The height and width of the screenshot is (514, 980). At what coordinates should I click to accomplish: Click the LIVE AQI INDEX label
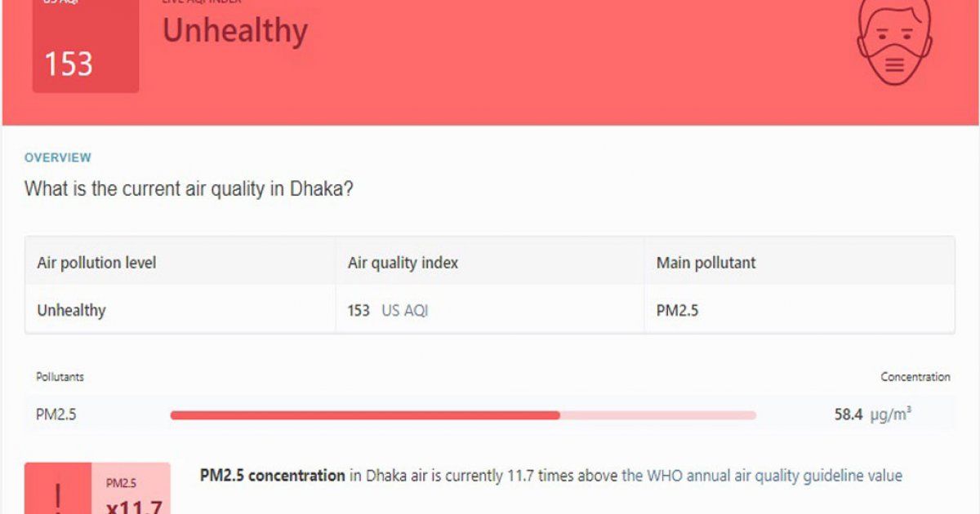(203, 2)
